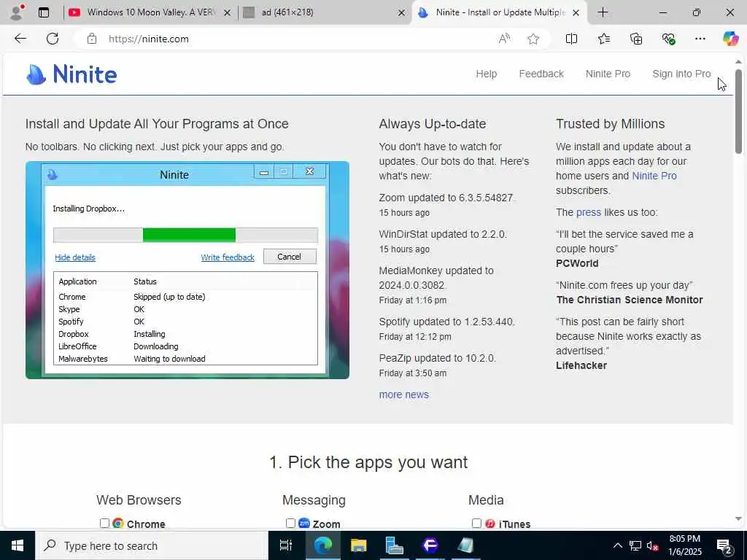
Task: Click the muted volume tray icon
Action: [x=652, y=545]
